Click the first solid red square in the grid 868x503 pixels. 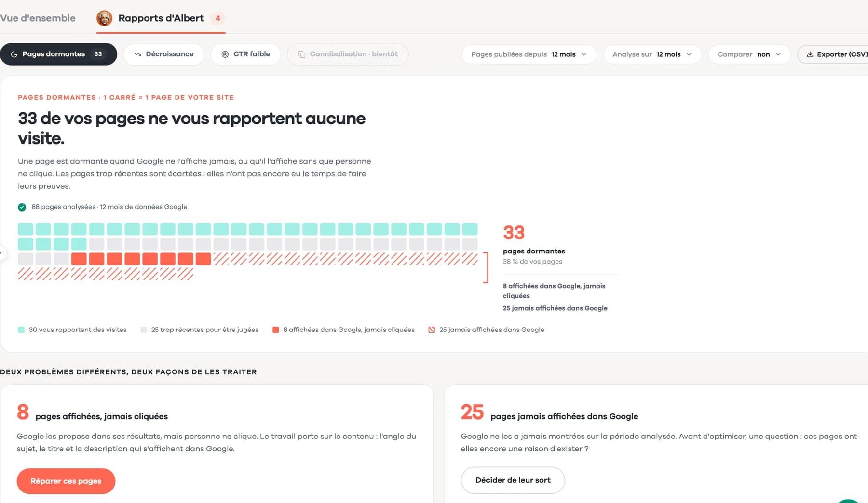tap(79, 259)
